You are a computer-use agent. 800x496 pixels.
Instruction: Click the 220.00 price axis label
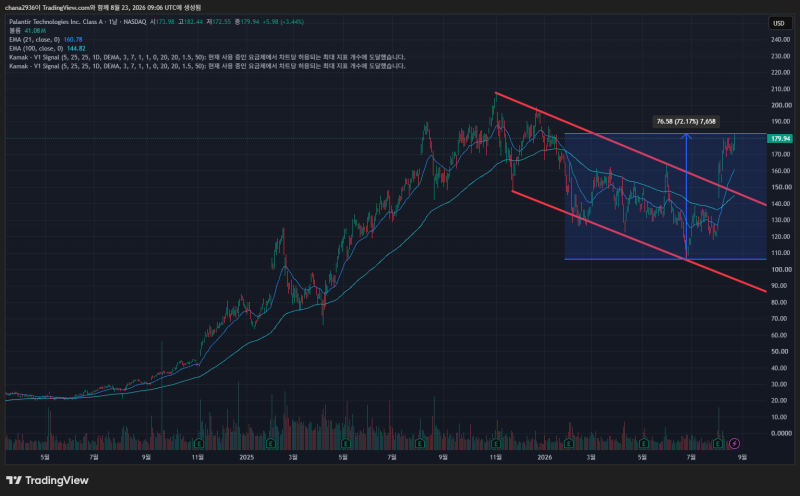tap(781, 72)
